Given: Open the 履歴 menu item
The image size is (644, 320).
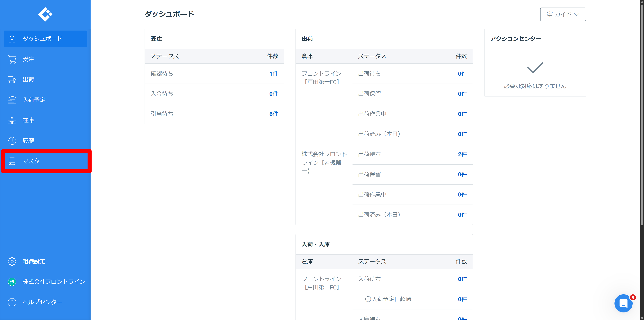Looking at the screenshot, I should coord(45,141).
